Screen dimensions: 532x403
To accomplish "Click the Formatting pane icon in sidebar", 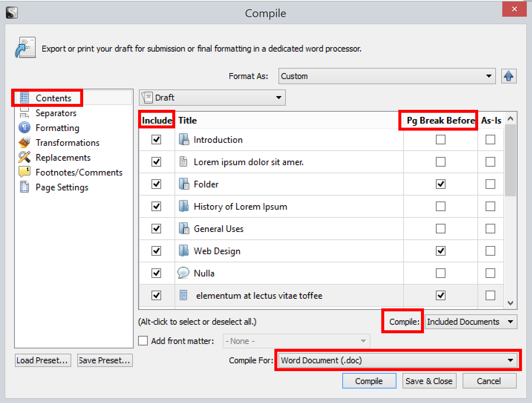I will [25, 128].
